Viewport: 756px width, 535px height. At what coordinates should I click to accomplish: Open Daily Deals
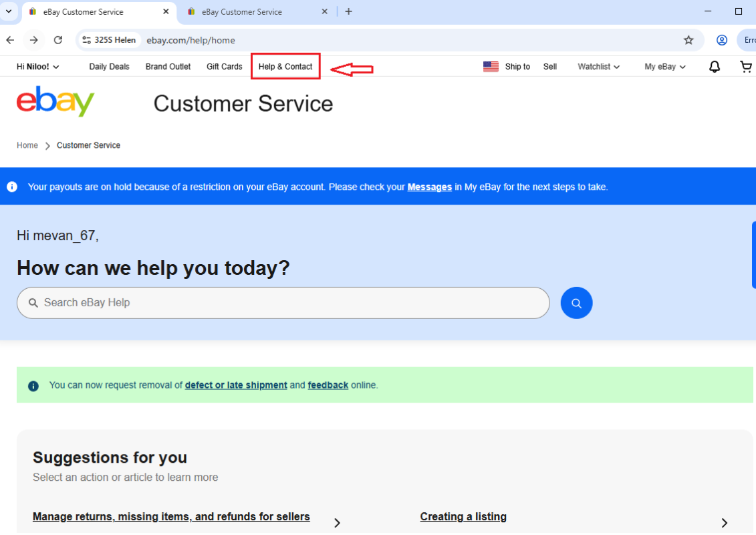(109, 67)
